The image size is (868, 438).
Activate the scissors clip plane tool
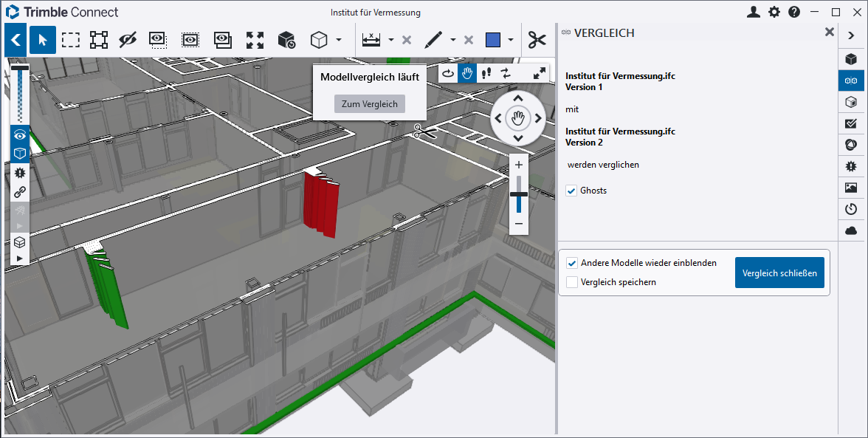tap(537, 40)
